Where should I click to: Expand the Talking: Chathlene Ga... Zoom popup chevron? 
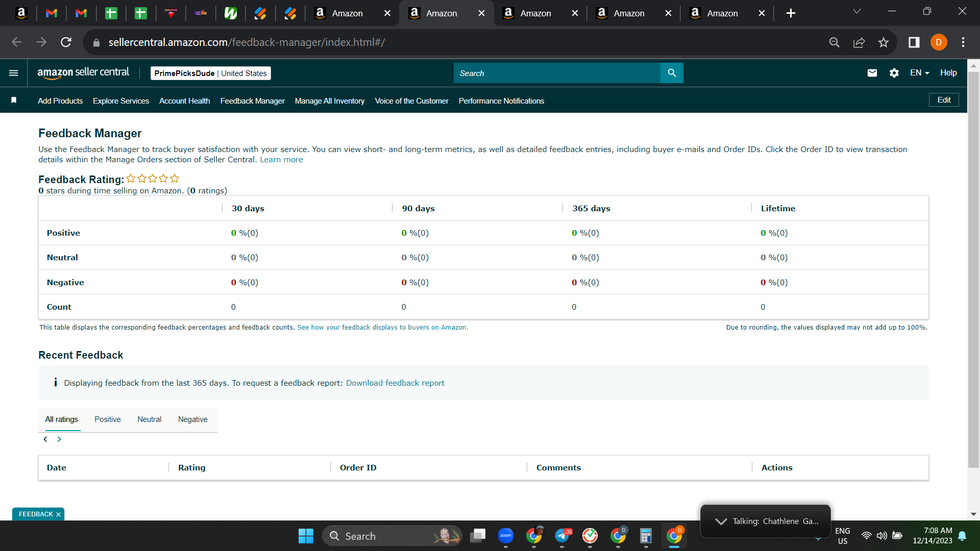tap(721, 521)
